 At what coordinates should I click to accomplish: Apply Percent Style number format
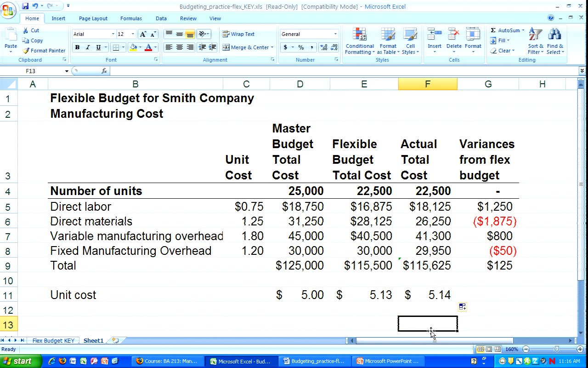tap(301, 47)
